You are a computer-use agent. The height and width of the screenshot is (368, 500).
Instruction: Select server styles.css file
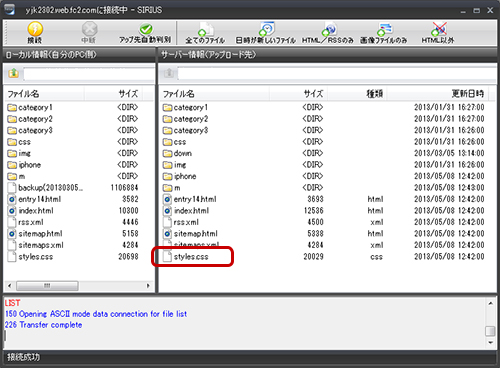pos(186,257)
